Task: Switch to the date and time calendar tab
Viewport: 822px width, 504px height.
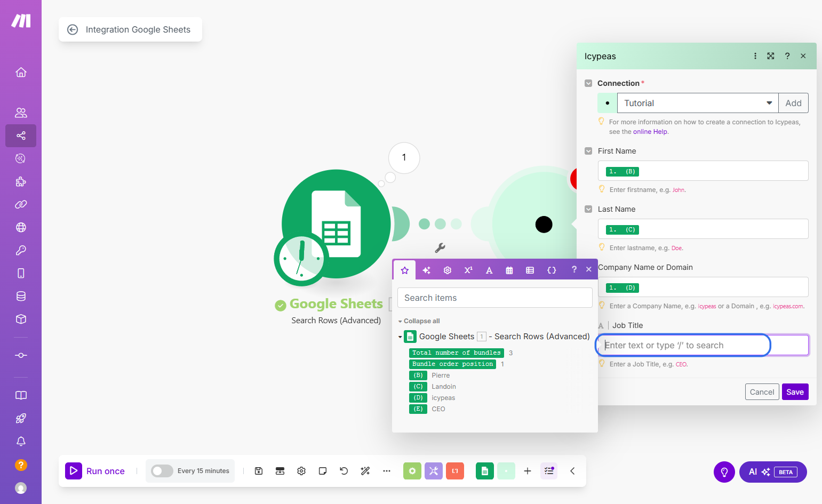Action: pyautogui.click(x=509, y=270)
